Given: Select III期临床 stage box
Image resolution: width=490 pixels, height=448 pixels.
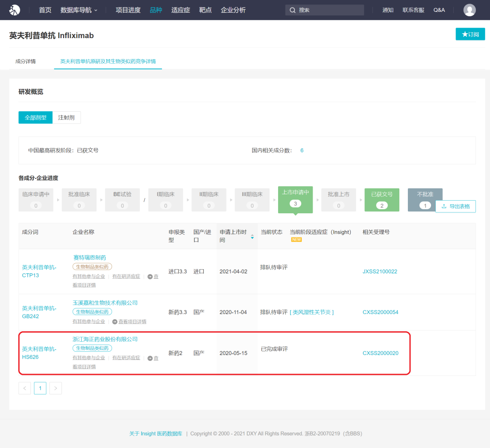Looking at the screenshot, I should (252, 200).
